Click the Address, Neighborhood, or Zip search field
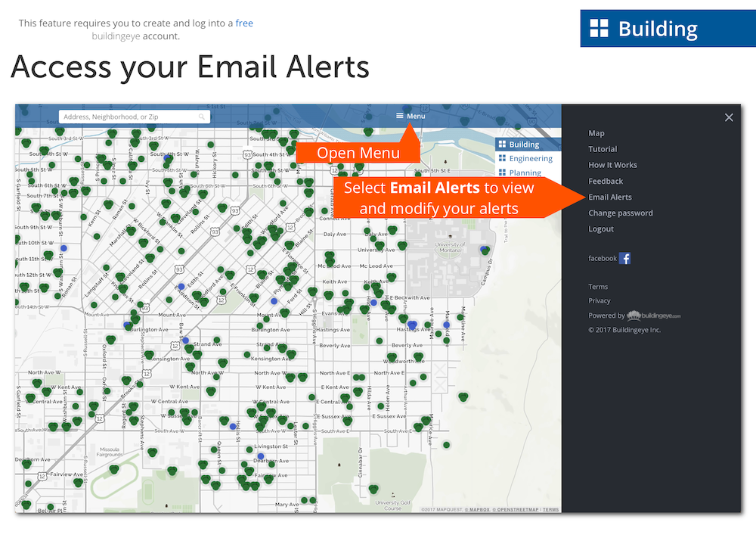 click(x=135, y=117)
